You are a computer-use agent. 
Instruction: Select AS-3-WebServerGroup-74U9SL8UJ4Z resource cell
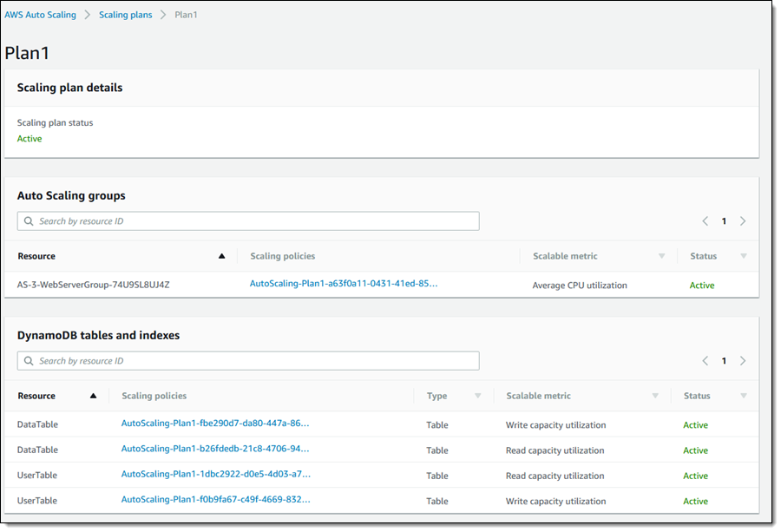point(93,285)
